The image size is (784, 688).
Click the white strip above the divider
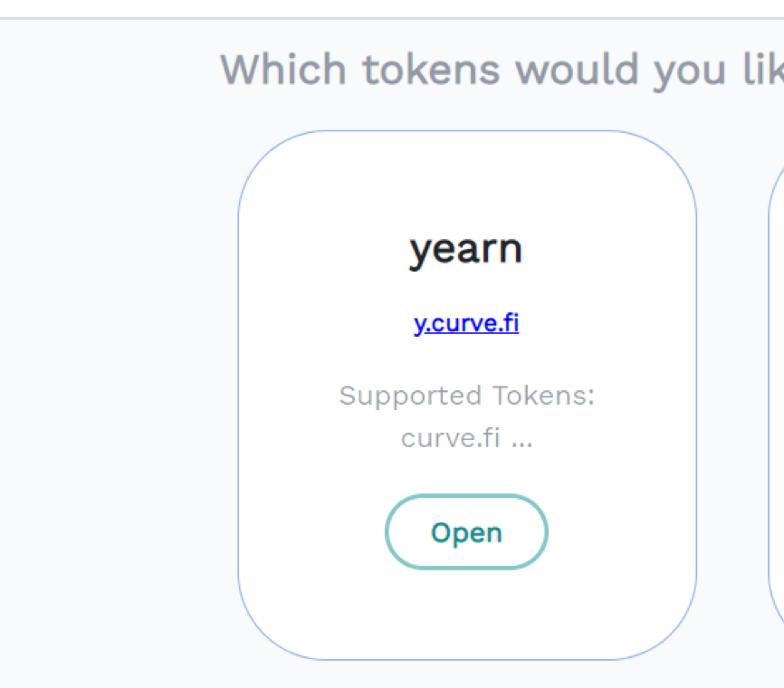click(x=392, y=7)
